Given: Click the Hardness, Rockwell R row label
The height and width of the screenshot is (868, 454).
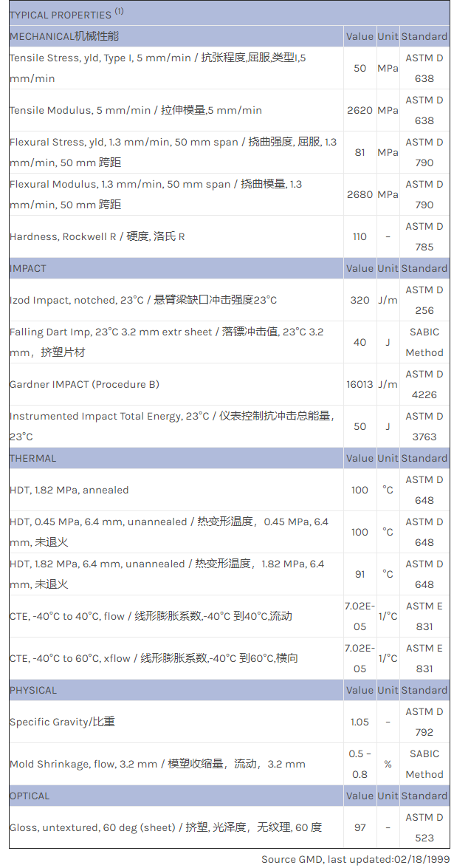Looking at the screenshot, I should point(97,236).
